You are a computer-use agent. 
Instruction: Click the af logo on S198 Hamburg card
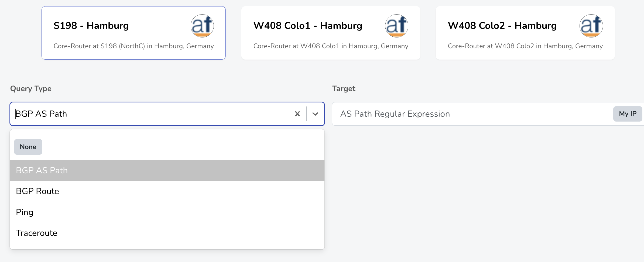[x=202, y=26]
